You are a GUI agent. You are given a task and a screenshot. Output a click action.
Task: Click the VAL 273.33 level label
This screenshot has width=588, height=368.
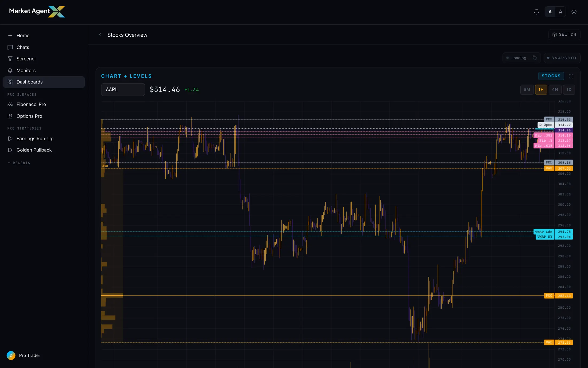tap(559, 342)
